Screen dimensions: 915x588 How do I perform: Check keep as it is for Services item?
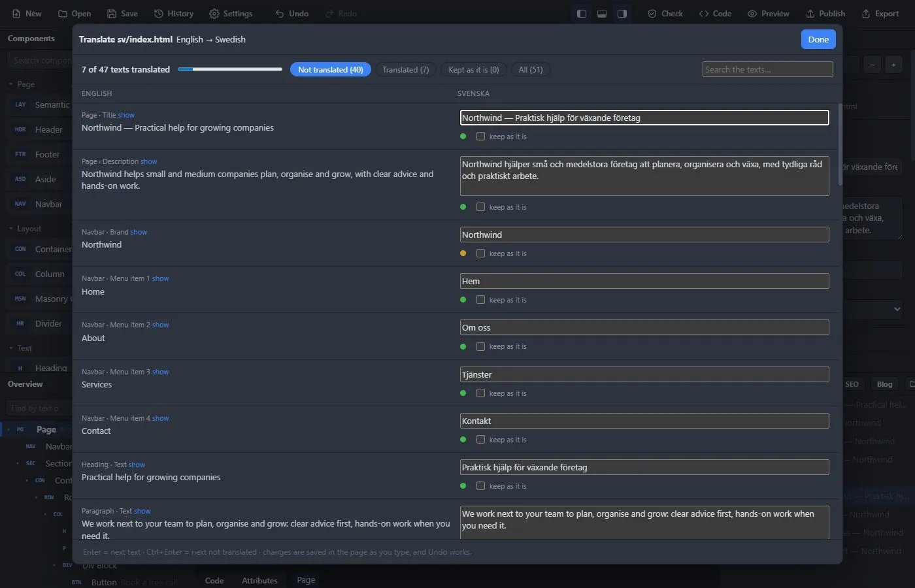(480, 393)
